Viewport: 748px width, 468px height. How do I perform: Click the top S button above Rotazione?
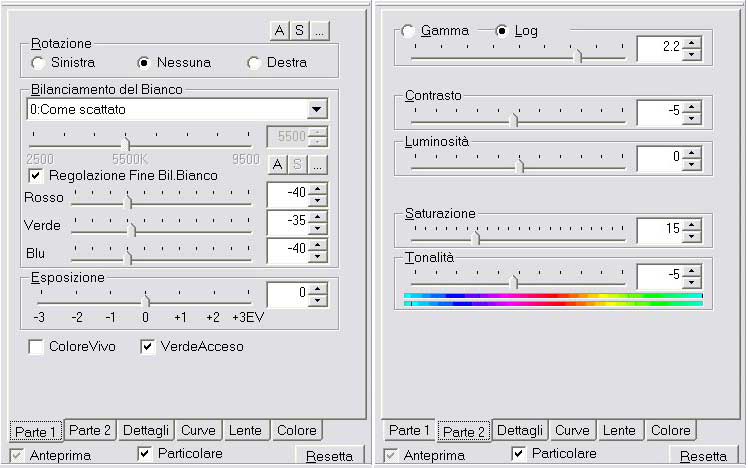pos(299,30)
